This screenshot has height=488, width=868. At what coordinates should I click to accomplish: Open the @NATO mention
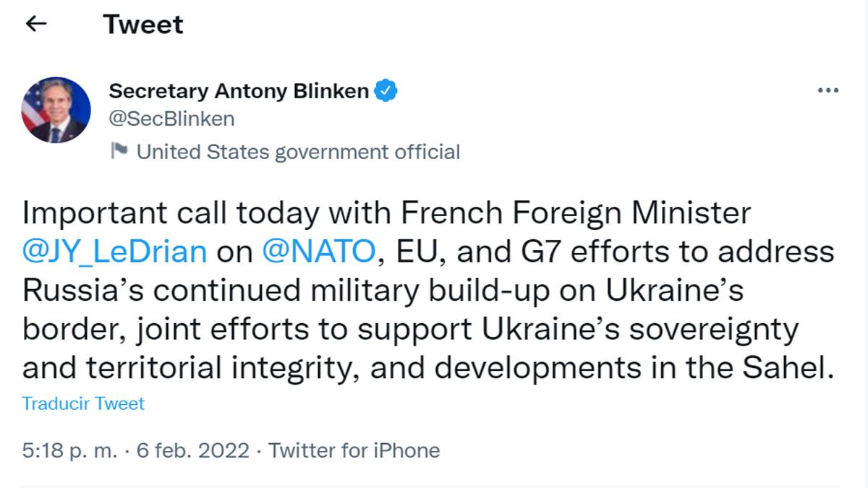tap(318, 252)
